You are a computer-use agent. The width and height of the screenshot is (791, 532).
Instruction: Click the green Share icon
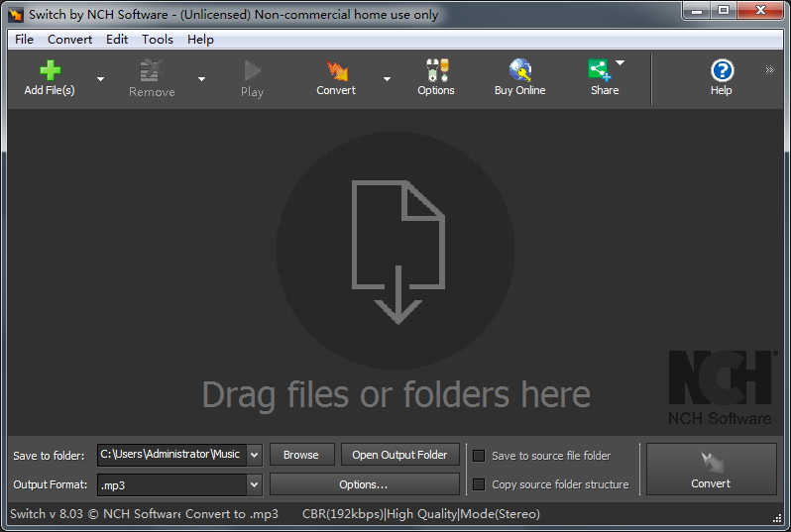click(x=599, y=70)
